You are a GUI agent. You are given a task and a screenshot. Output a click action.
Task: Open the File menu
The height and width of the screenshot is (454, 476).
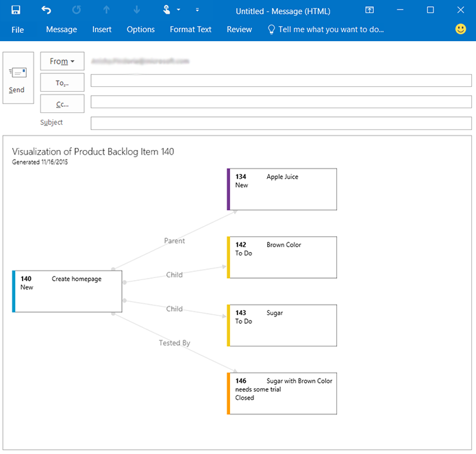pos(18,29)
